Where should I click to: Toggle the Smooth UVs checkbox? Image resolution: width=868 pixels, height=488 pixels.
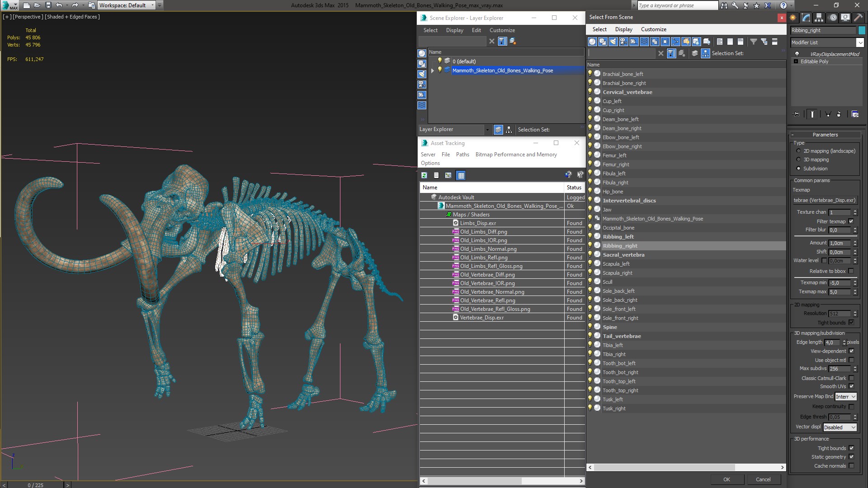point(851,386)
